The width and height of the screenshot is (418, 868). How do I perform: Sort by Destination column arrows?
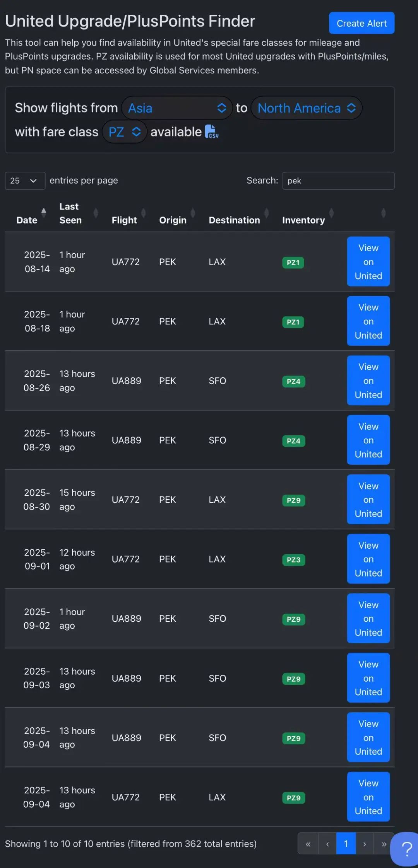click(x=266, y=213)
